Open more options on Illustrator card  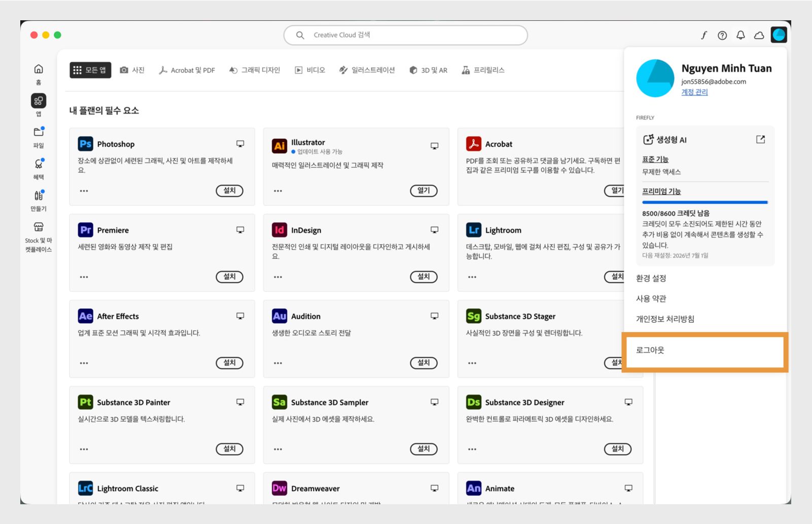[278, 191]
